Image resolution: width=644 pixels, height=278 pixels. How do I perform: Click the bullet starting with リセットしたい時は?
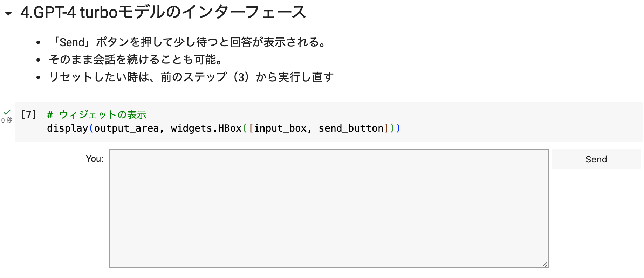point(191,77)
